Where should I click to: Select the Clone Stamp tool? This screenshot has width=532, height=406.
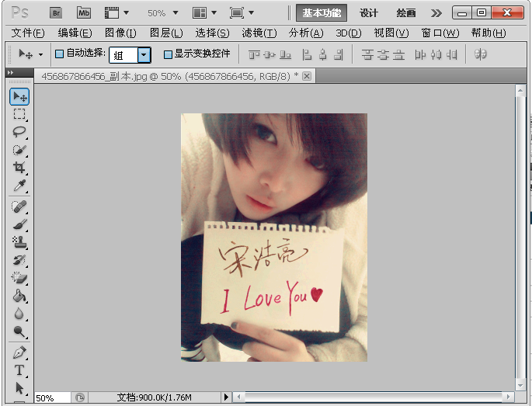tap(19, 242)
